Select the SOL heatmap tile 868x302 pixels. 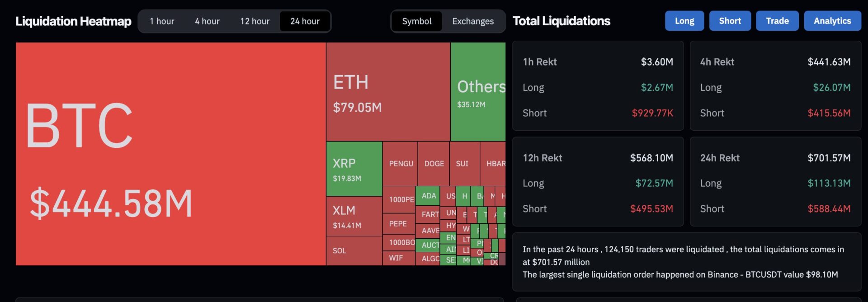click(354, 251)
